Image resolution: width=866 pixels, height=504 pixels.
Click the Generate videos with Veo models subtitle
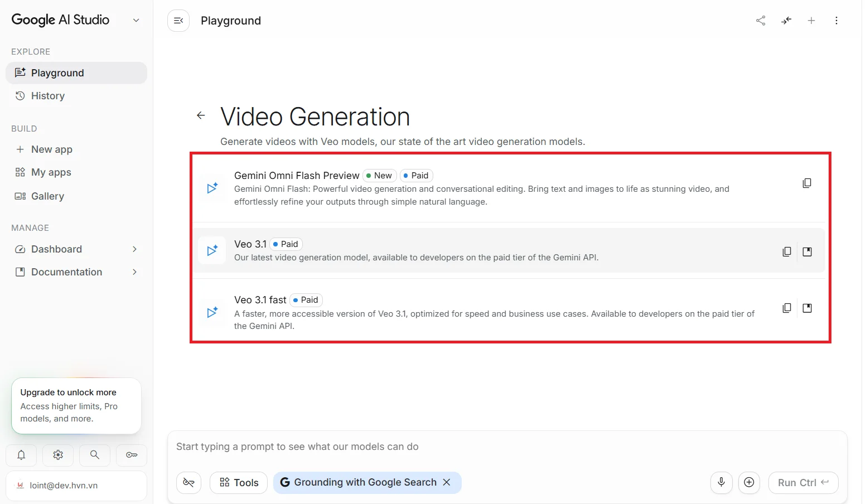coord(403,142)
